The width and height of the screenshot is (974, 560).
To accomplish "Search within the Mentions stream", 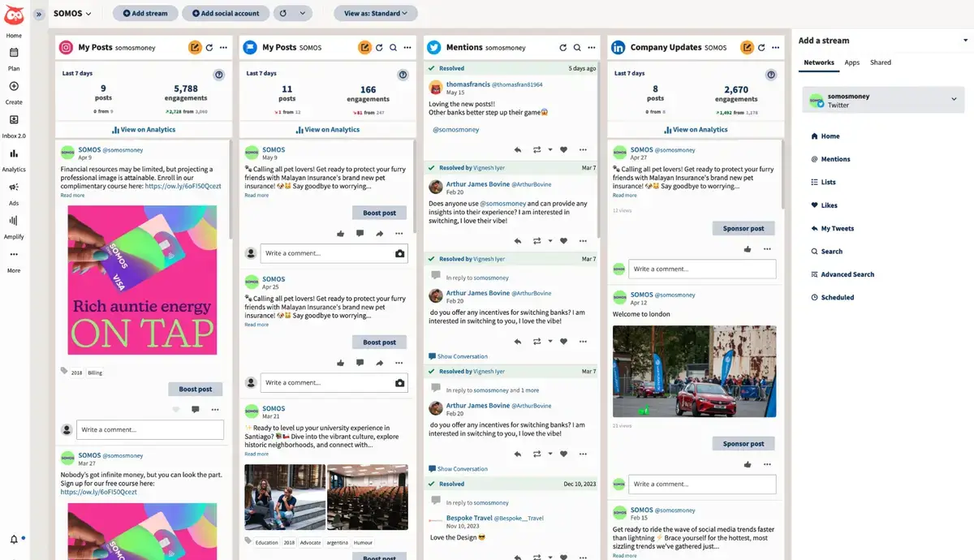I will point(577,47).
